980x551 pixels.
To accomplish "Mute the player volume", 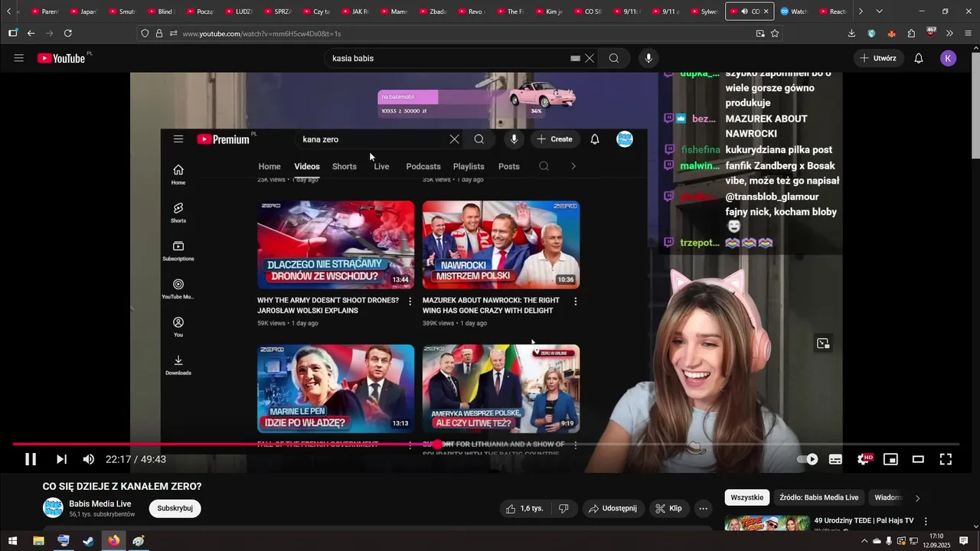I will pyautogui.click(x=89, y=459).
